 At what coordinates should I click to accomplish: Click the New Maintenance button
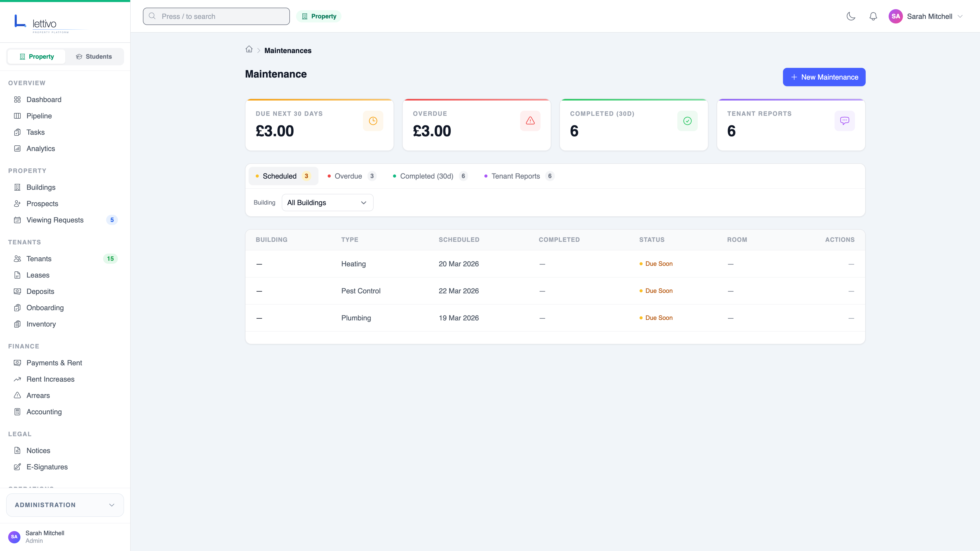(x=824, y=77)
